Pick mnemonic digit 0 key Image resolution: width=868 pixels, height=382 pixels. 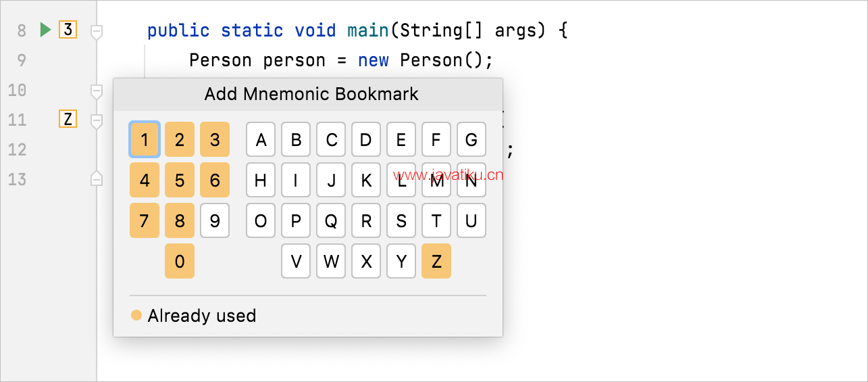pyautogui.click(x=180, y=261)
